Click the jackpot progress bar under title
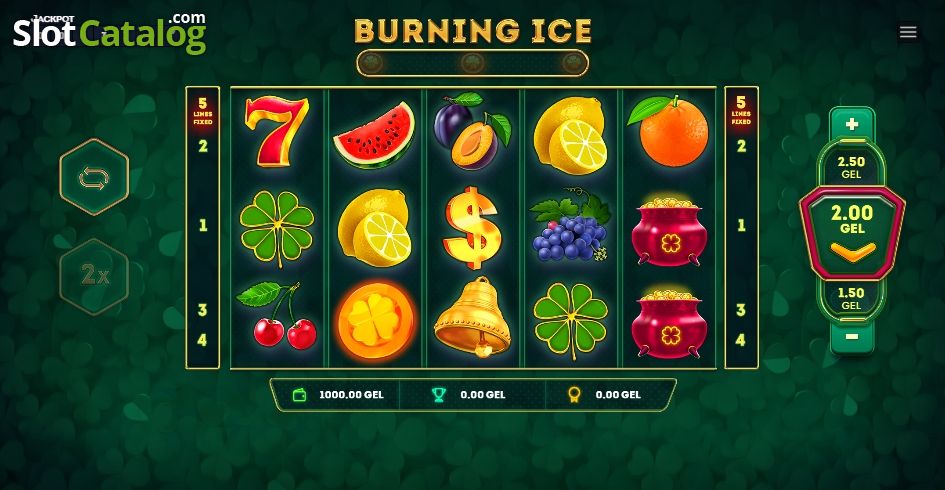 (472, 63)
